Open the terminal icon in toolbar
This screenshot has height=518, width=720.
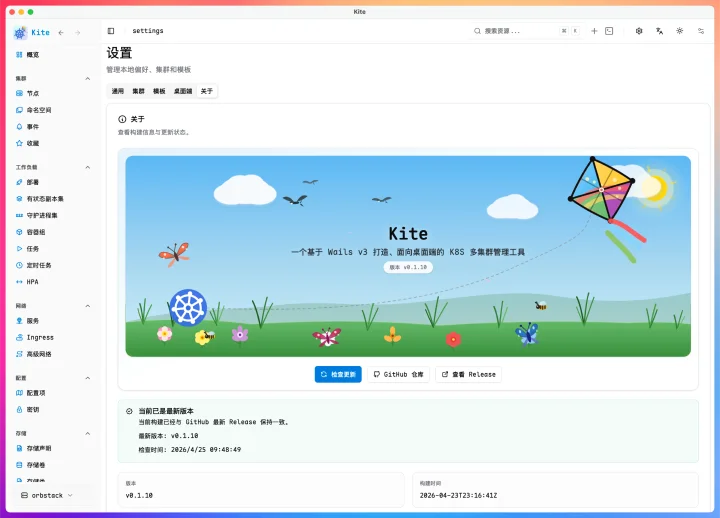pyautogui.click(x=609, y=31)
